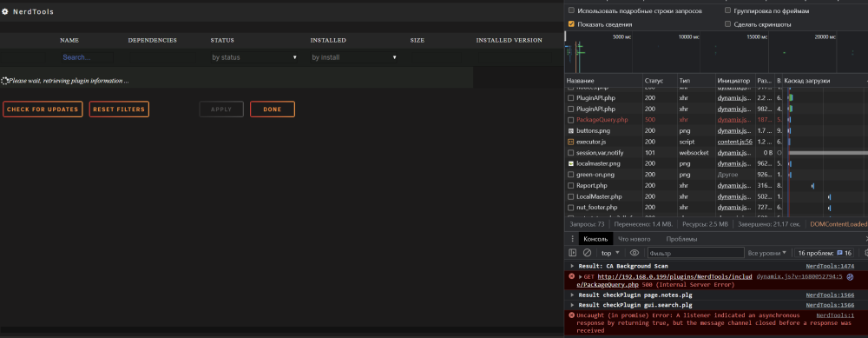The image size is (868, 338).
Task: Select the session,var,notify websocket row
Action: pos(716,152)
